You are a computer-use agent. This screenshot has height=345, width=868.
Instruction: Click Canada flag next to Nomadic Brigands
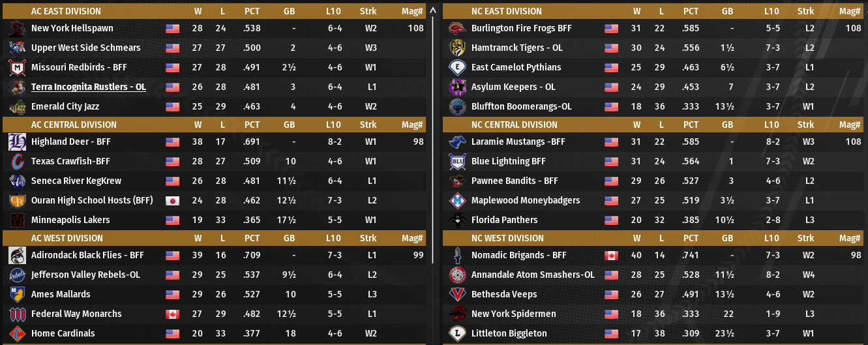point(611,256)
